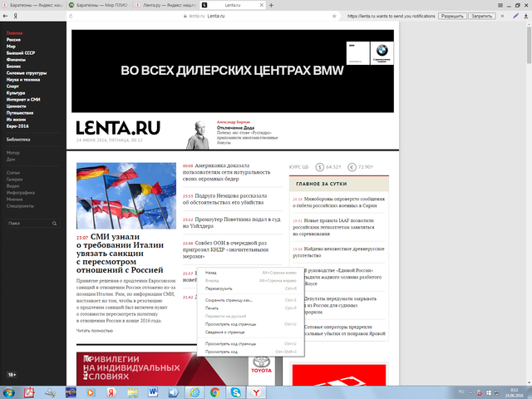Choose Просмотреть код in context menu
The height and width of the screenshot is (399, 532).
click(250, 352)
